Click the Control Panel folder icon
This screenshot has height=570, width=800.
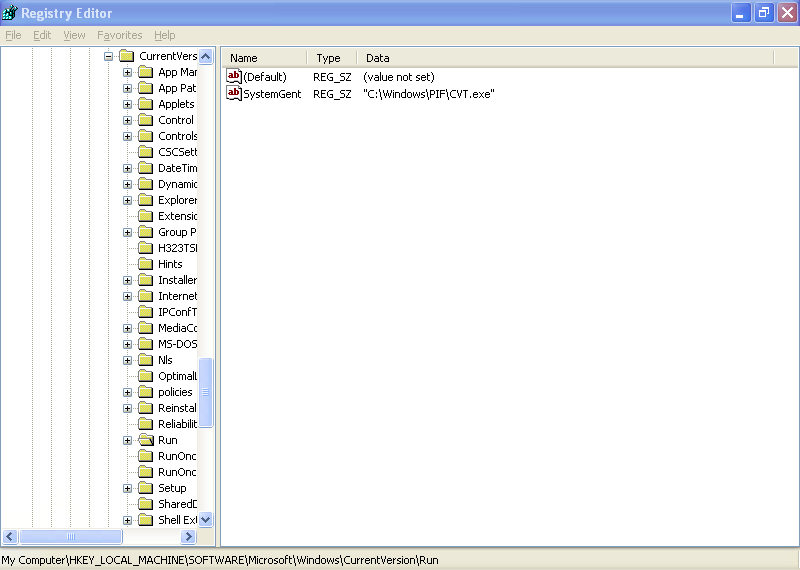[146, 120]
